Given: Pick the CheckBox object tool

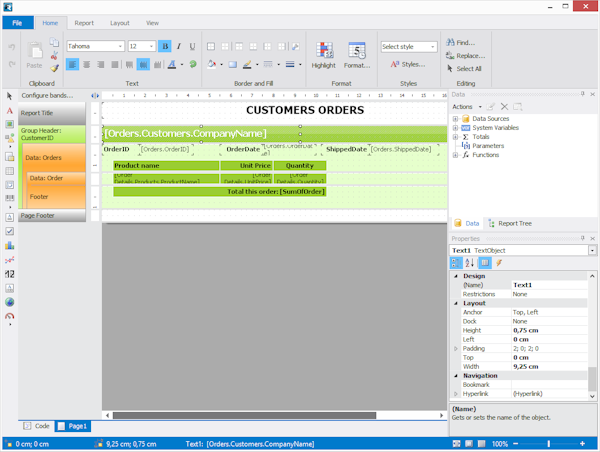Looking at the screenshot, I should tap(10, 231).
